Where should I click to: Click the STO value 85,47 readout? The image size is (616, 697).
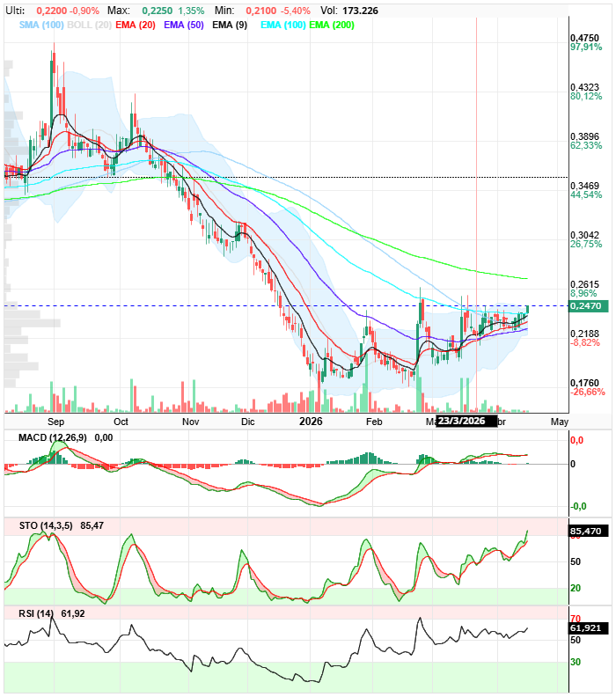(x=92, y=526)
